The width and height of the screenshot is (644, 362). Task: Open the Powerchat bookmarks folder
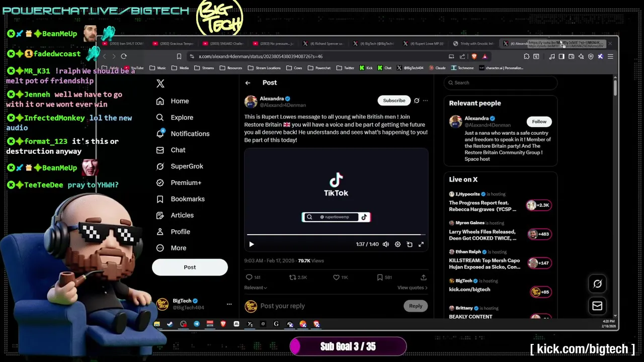319,68
